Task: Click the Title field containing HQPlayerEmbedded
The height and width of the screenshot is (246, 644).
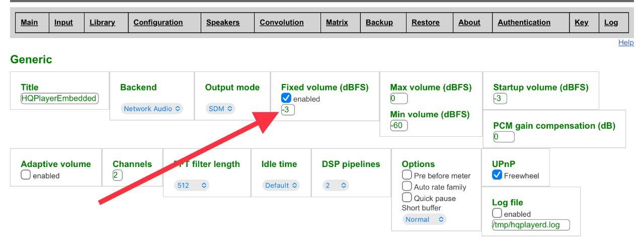Action: click(x=59, y=99)
